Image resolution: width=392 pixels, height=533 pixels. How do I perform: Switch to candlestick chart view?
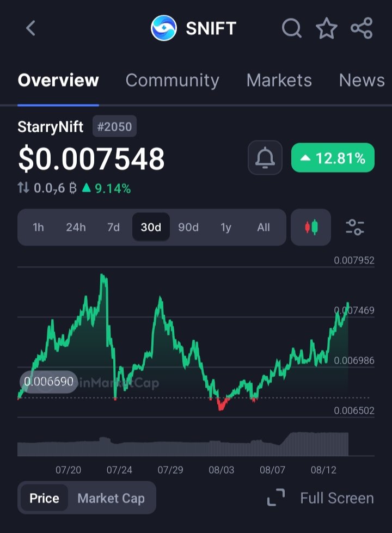coord(311,227)
